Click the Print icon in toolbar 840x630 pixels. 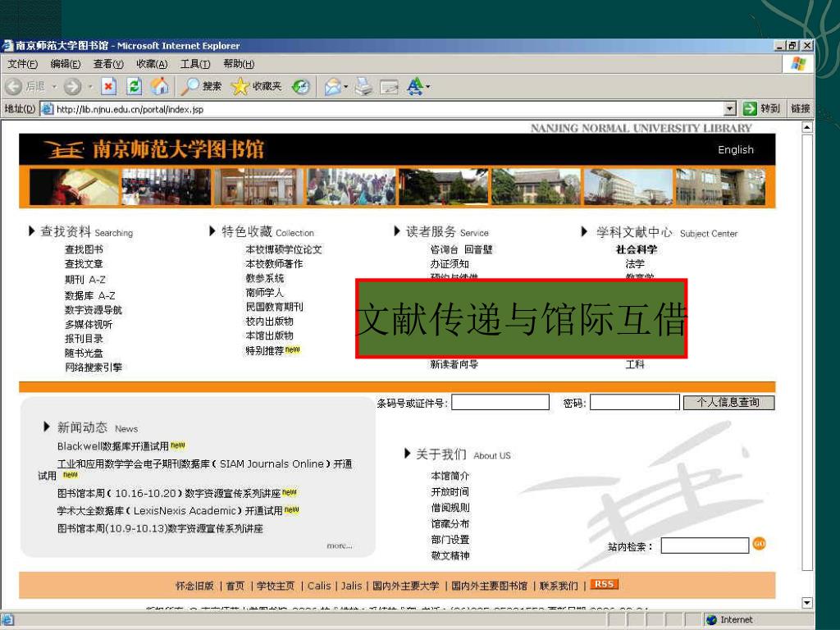pyautogui.click(x=364, y=86)
